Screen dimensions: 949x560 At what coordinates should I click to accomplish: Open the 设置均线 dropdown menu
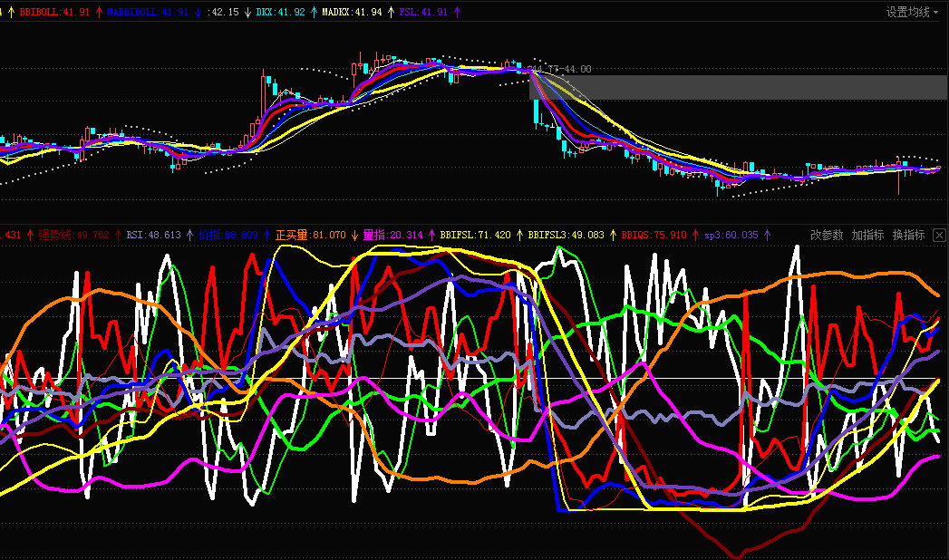(912, 12)
